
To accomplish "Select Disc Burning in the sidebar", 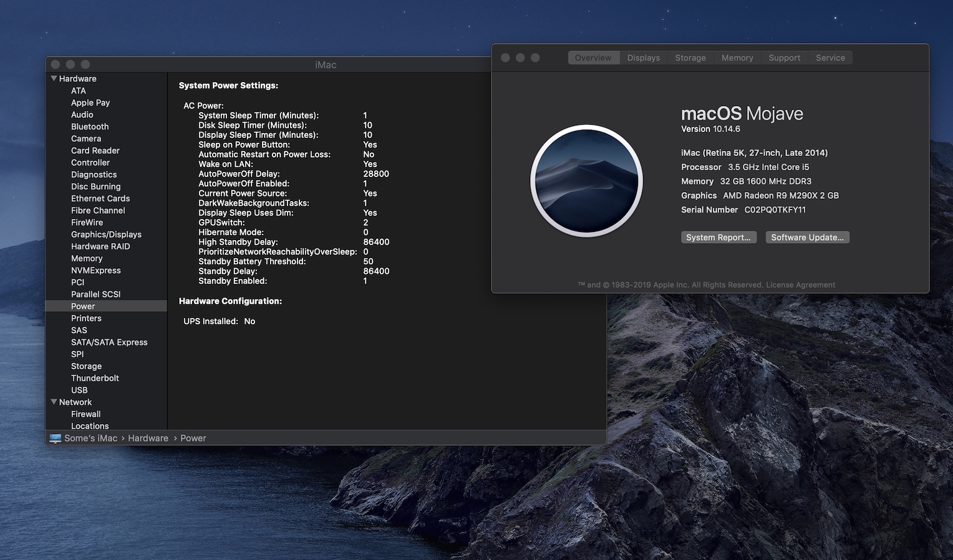I will coord(96,186).
